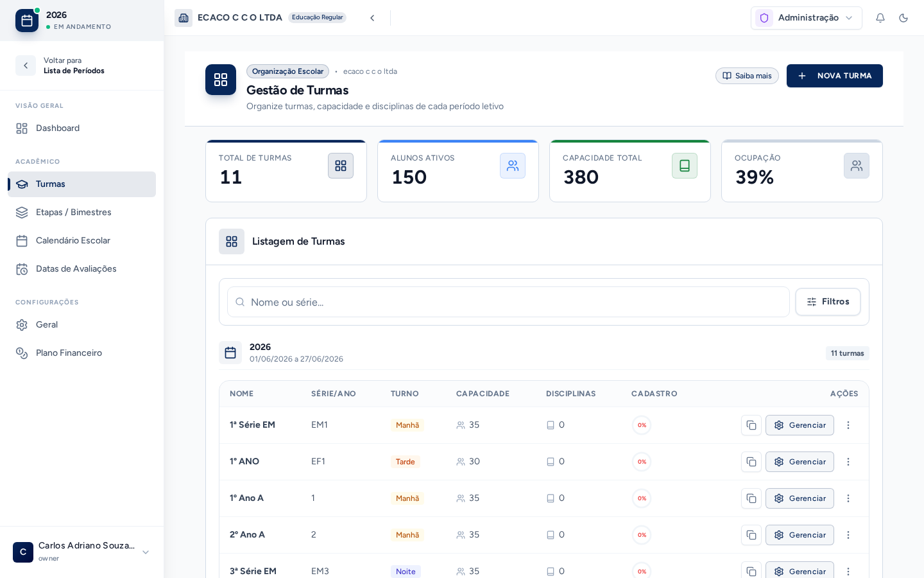Select the 2º Ano A class name
Viewport: 924px width, 578px height.
247,535
